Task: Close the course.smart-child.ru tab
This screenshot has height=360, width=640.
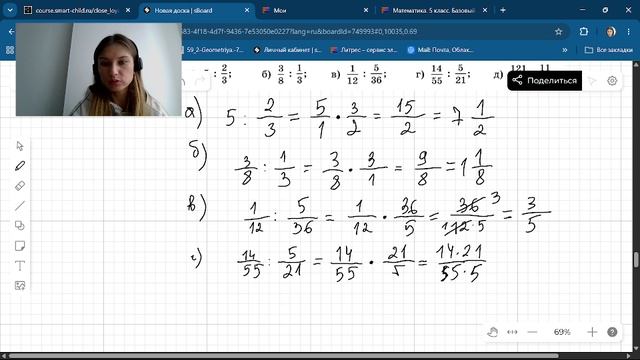Action: click(x=128, y=10)
